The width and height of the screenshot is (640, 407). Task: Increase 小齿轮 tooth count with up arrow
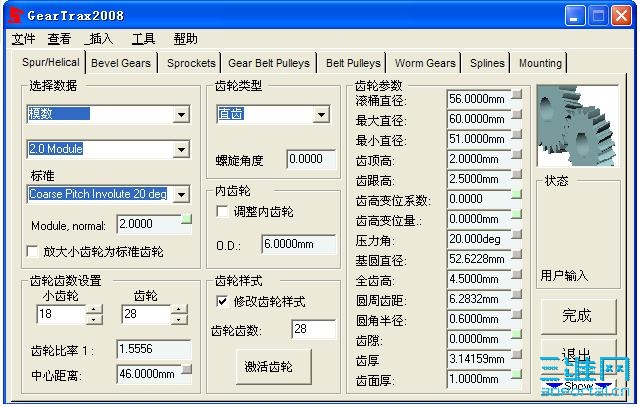(x=94, y=309)
